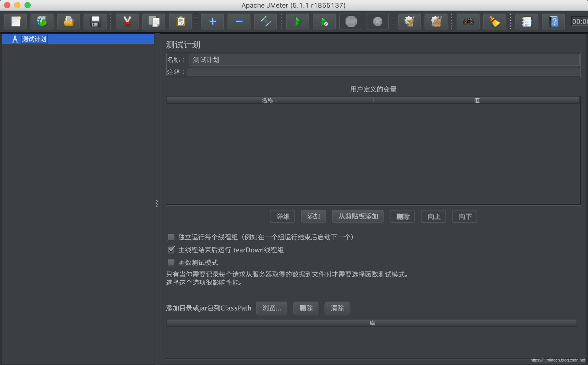The width and height of the screenshot is (588, 365).
Task: Save test plan with floppy disk icon
Action: pyautogui.click(x=95, y=21)
